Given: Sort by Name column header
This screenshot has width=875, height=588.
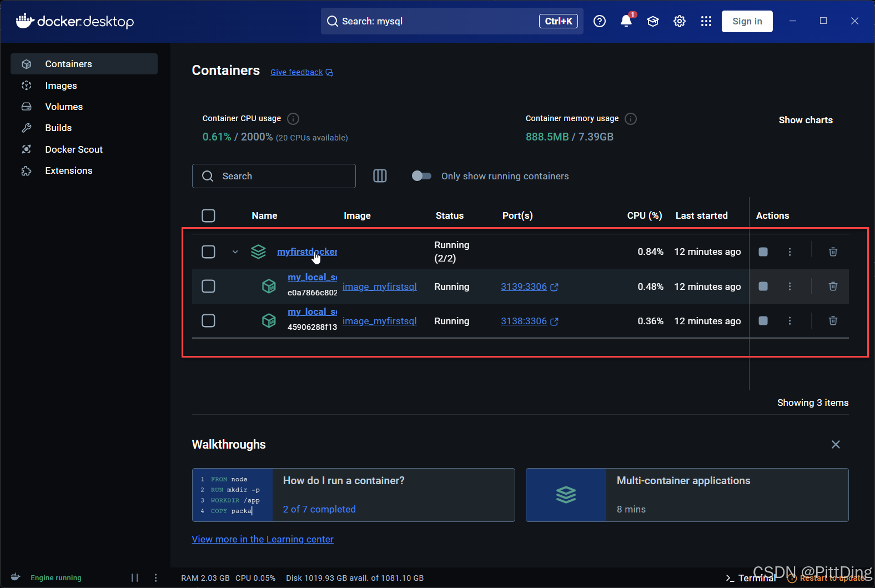Looking at the screenshot, I should point(264,215).
